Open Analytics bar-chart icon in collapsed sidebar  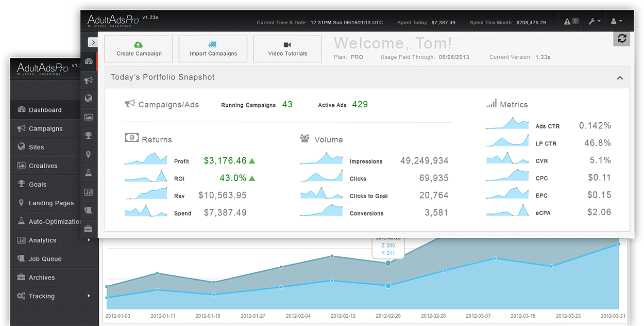coord(89,192)
